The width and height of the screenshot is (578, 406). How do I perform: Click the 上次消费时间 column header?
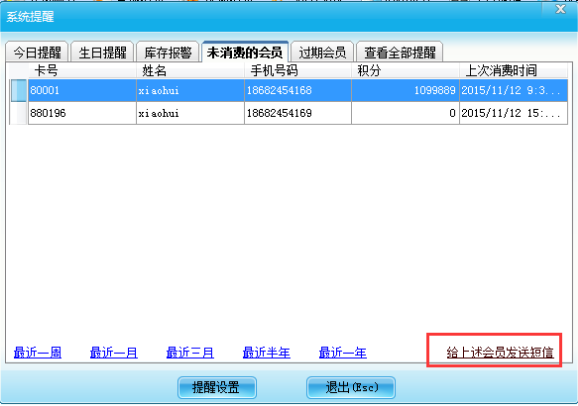coord(513,70)
